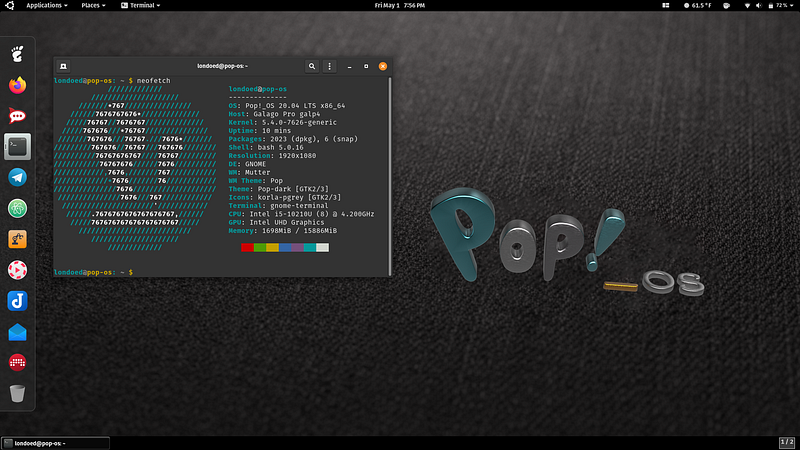Click the 1/2 workspace switcher indicator
The image size is (800, 450).
pyautogui.click(x=786, y=442)
